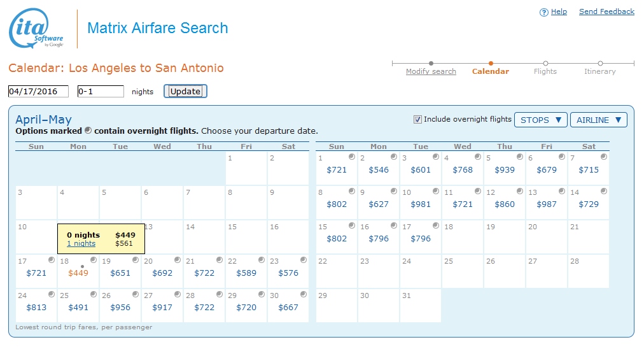Toggle the Include overnight flights checkbox

coord(417,119)
